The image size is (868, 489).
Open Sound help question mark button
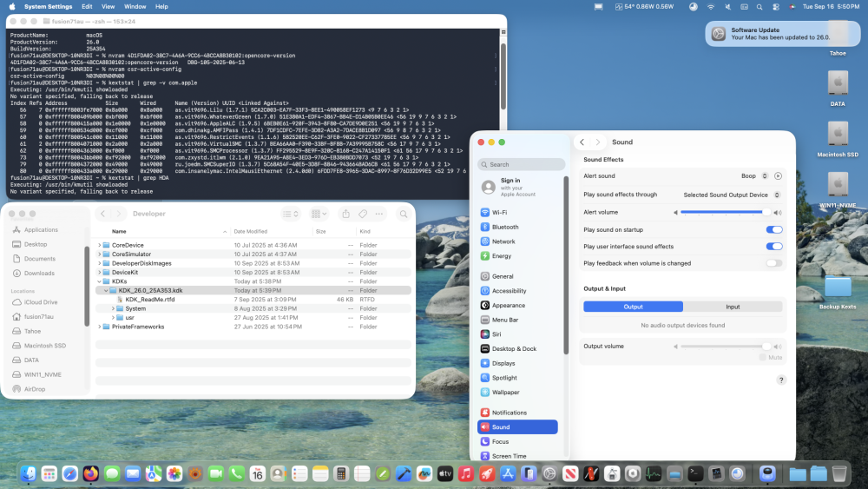coord(781,380)
